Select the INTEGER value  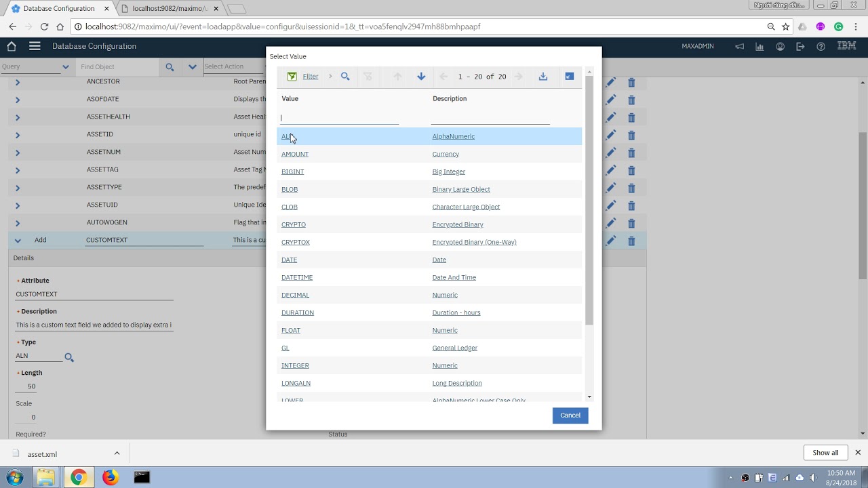[295, 365]
